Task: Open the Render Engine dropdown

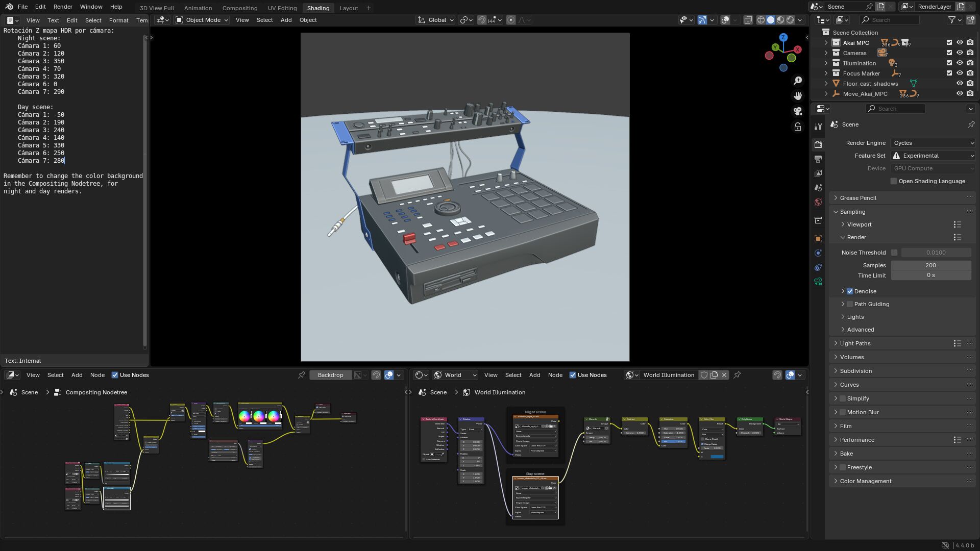Action: (933, 143)
